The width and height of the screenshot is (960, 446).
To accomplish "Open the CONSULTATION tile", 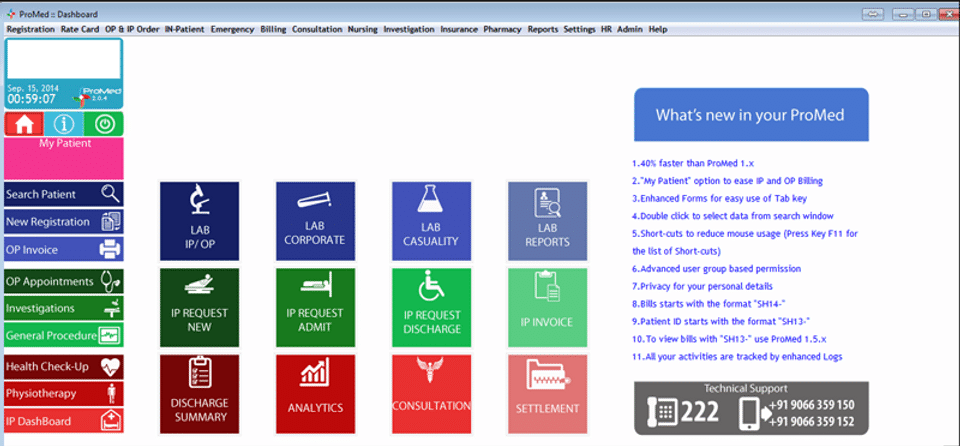I will pyautogui.click(x=431, y=394).
